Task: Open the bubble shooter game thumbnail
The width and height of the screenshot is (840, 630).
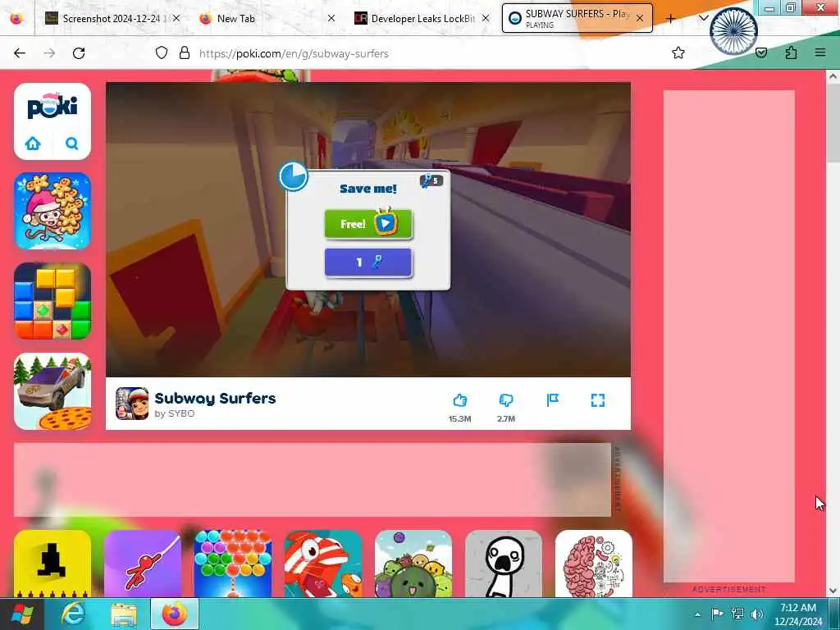Action: (x=233, y=564)
